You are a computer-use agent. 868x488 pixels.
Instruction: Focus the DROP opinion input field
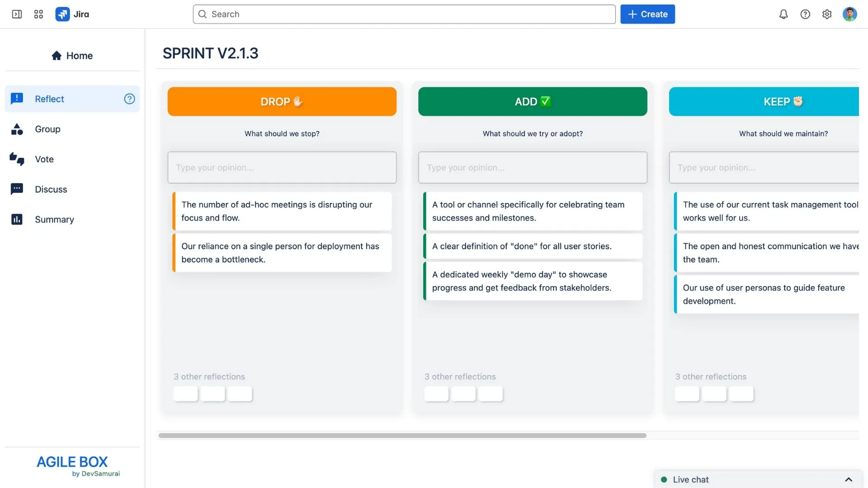pos(282,168)
